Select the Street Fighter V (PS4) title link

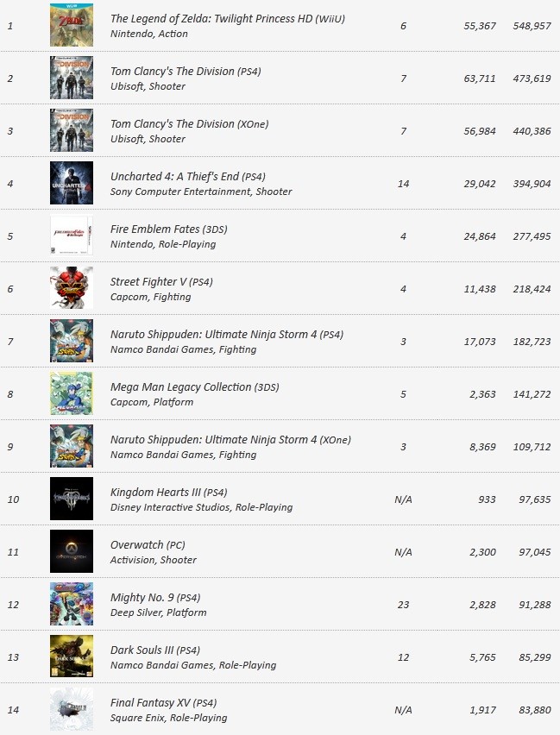pyautogui.click(x=161, y=282)
